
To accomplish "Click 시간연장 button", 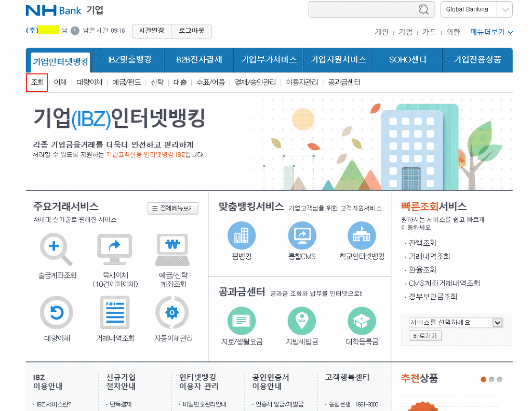I will pyautogui.click(x=152, y=31).
